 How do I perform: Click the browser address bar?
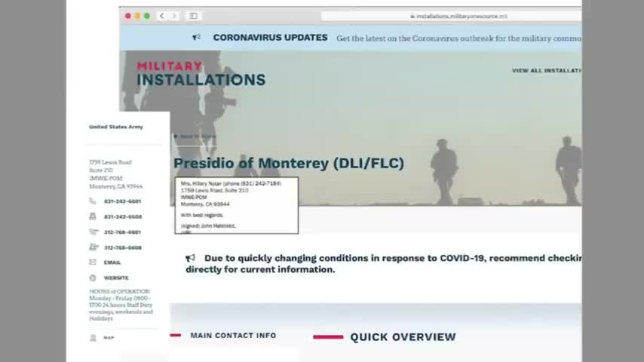(451, 16)
